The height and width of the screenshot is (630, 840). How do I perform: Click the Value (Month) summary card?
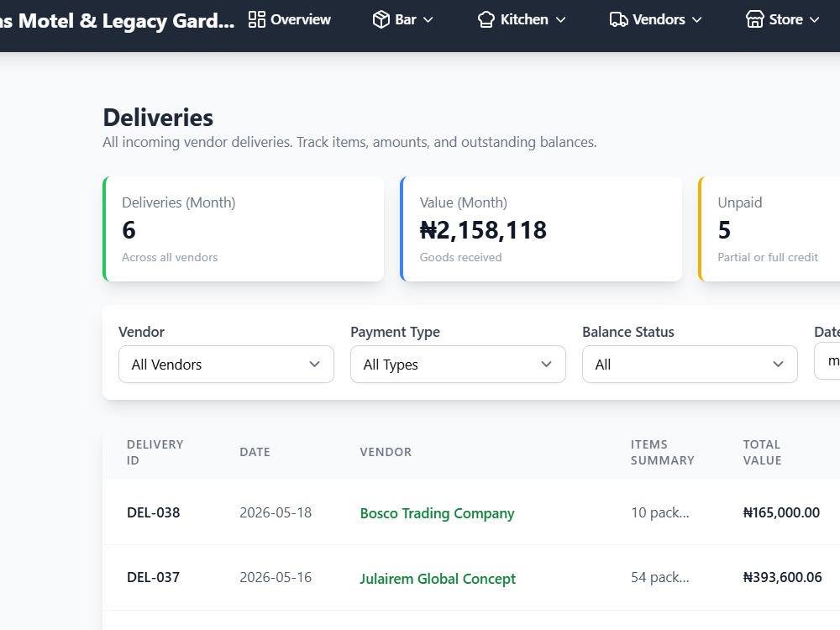pyautogui.click(x=541, y=228)
